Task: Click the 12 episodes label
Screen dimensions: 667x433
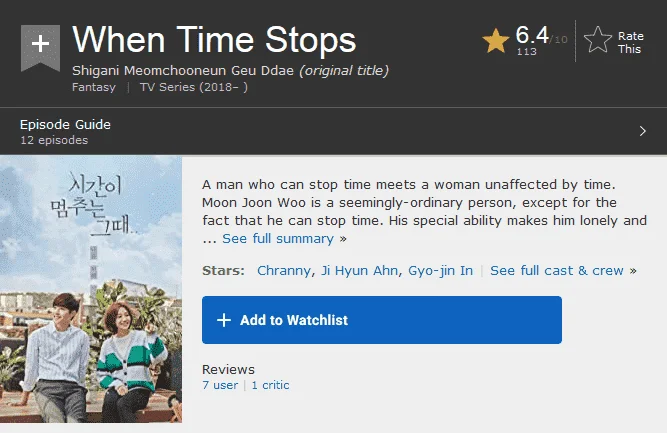Action: point(54,140)
